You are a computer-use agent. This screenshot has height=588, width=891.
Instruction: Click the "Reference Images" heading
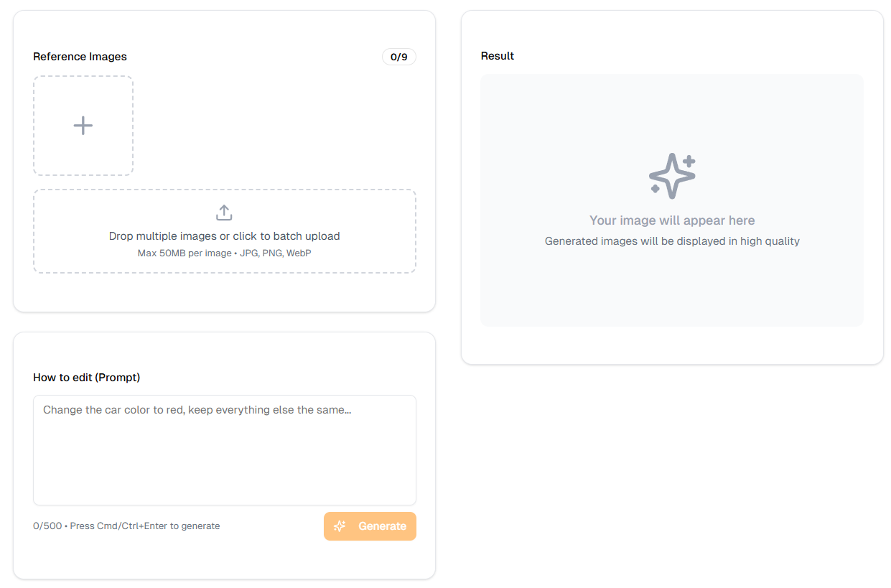(80, 57)
